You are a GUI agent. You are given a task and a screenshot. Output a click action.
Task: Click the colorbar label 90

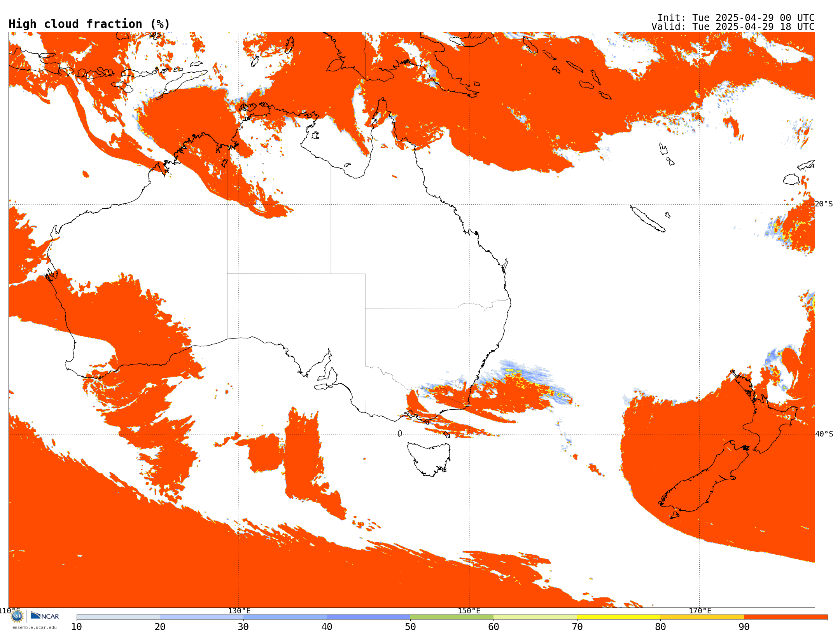(x=744, y=627)
